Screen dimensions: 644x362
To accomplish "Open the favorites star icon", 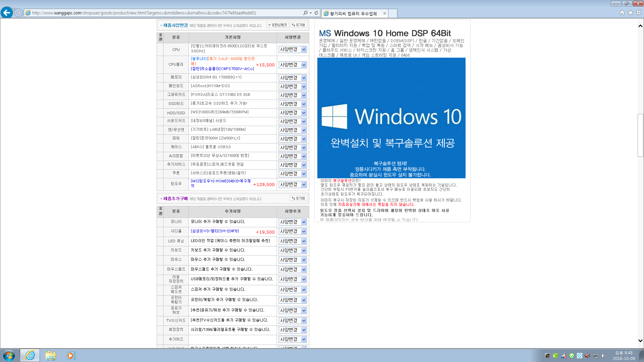I will pyautogui.click(x=630, y=13).
